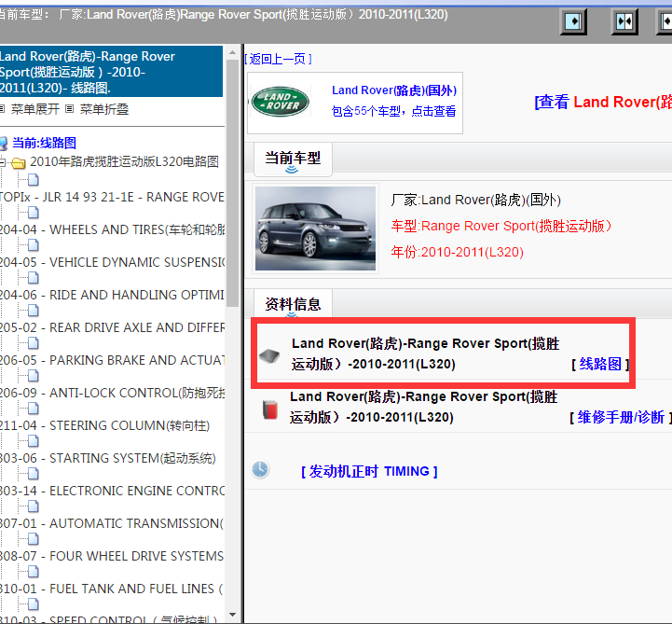
Task: Open 307-01 AUTOMATIC TRANSMISSION item
Action: [x=112, y=523]
